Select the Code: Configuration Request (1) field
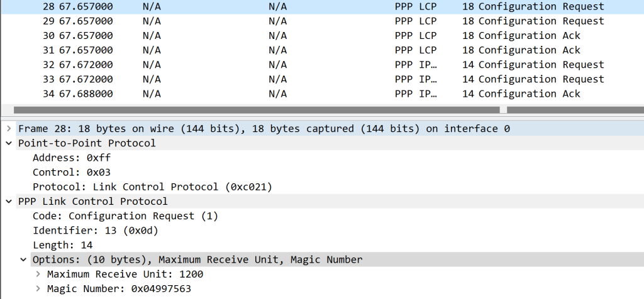Image resolution: width=644 pixels, height=299 pixels. (125, 216)
